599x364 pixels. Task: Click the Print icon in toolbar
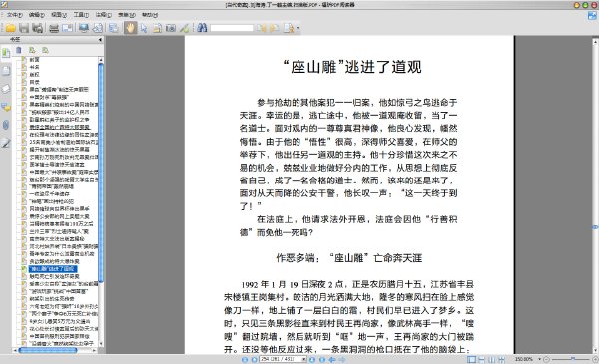pos(54,28)
